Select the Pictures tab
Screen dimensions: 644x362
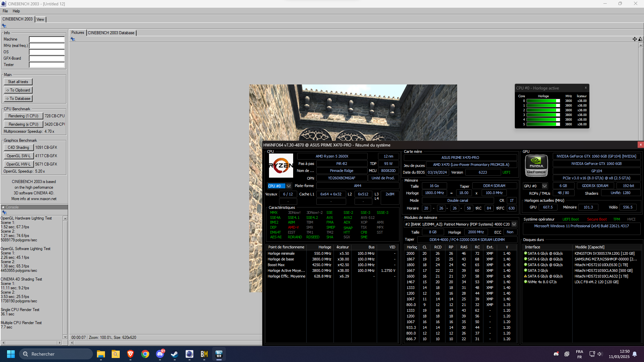78,33
